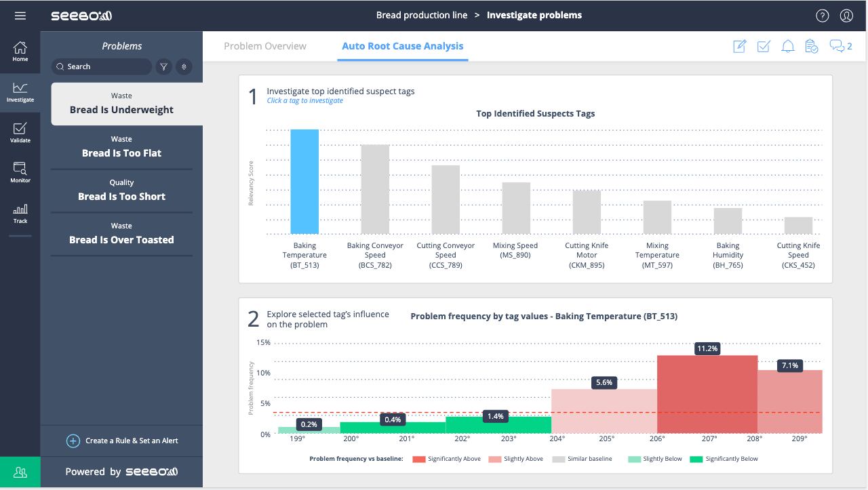This screenshot has height=490, width=868.
Task: Select the Auto Root Cause Analysis tab
Action: click(x=403, y=46)
